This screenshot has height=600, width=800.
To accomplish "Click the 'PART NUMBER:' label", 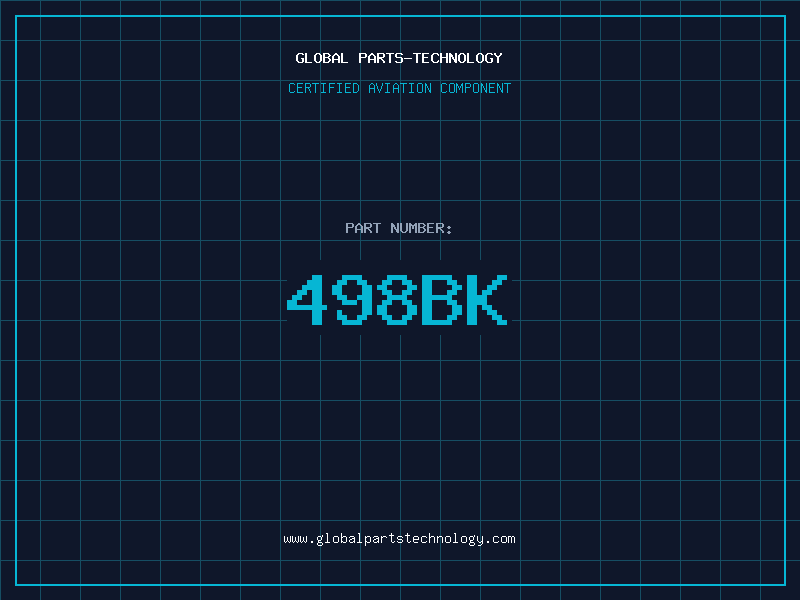I will point(399,228).
